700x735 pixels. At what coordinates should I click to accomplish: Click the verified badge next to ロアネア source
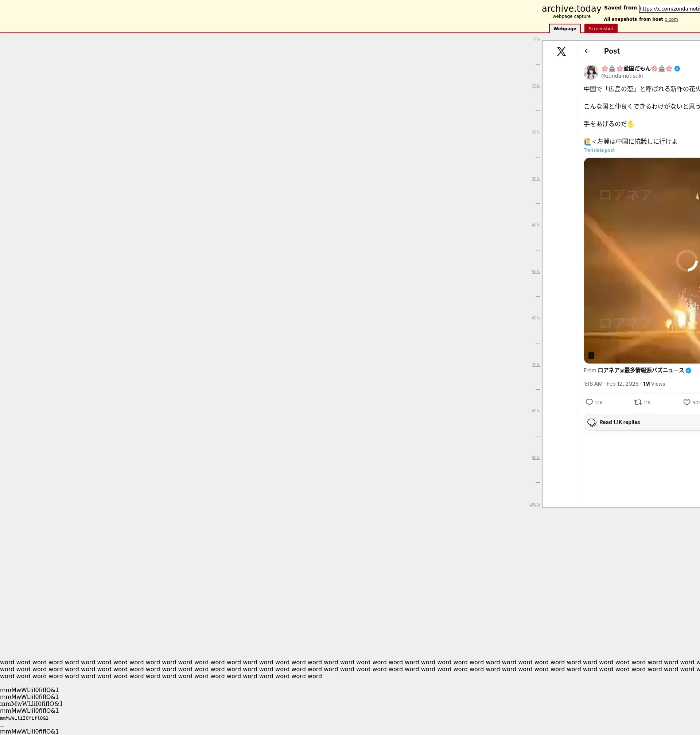tap(688, 370)
